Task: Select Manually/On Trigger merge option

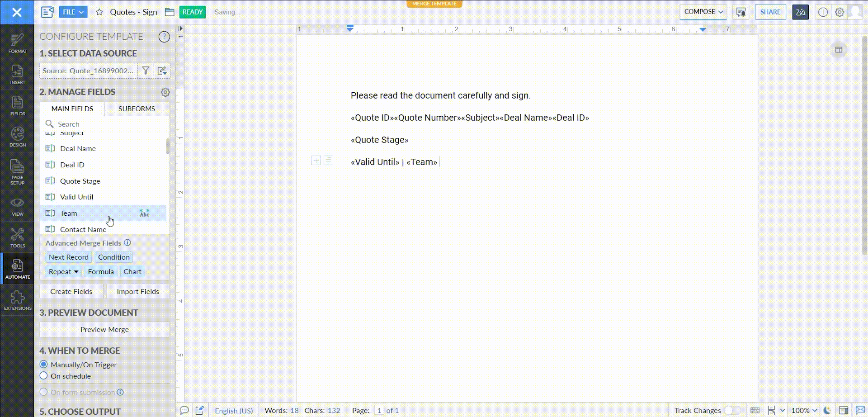Action: (44, 365)
